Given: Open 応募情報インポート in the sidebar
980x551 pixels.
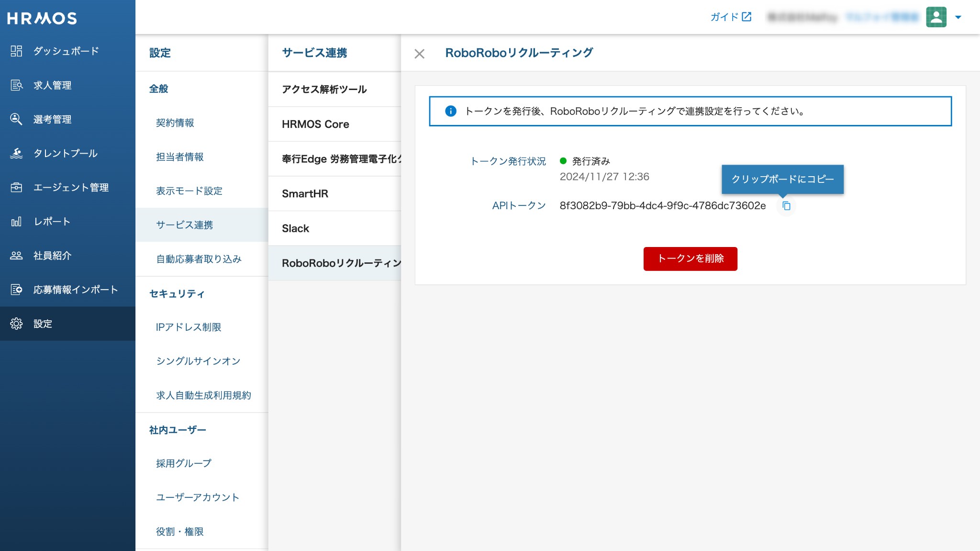Looking at the screenshot, I should coord(67,289).
